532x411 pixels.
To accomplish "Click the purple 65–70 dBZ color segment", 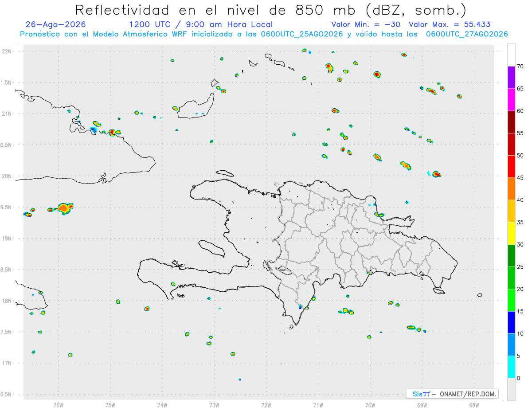I will pos(511,78).
